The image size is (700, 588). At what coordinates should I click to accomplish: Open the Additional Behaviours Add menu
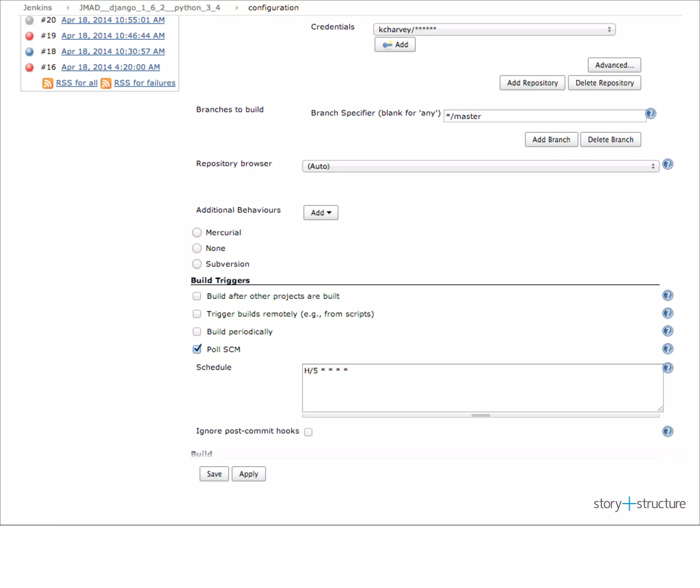[321, 213]
